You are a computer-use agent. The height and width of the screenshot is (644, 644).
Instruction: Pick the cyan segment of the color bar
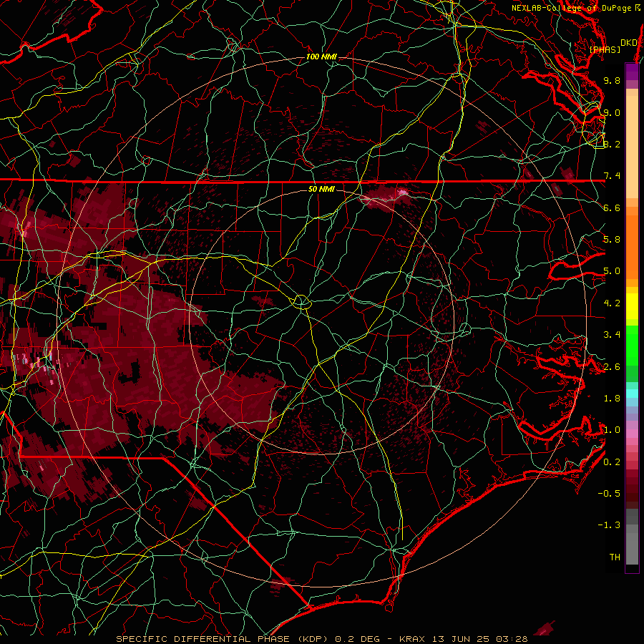(632, 394)
